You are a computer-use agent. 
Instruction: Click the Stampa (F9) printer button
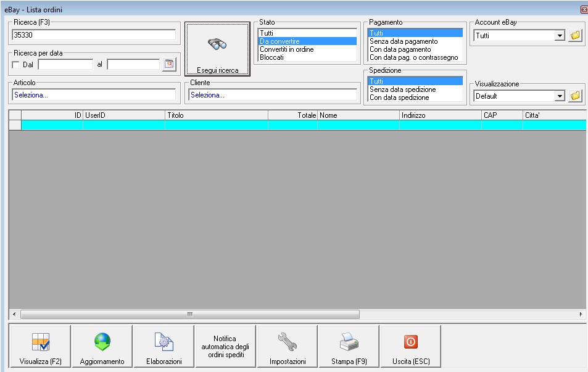click(349, 346)
